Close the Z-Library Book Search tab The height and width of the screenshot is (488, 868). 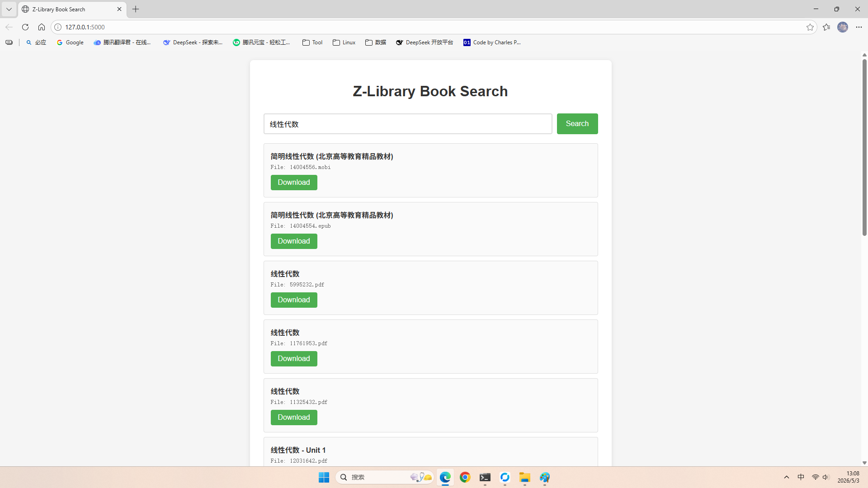coord(119,9)
